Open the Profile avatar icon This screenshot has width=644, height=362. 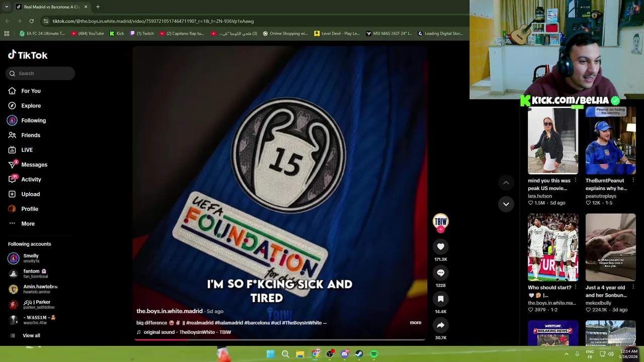(12, 209)
